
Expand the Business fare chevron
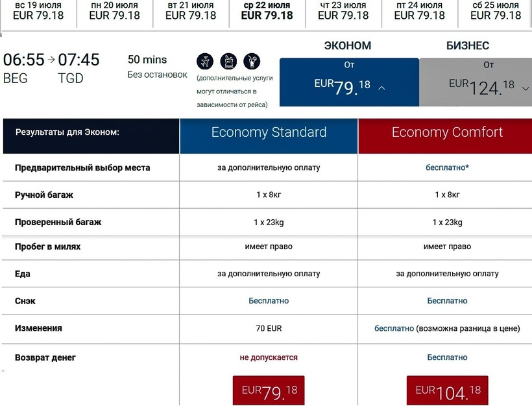(526, 88)
